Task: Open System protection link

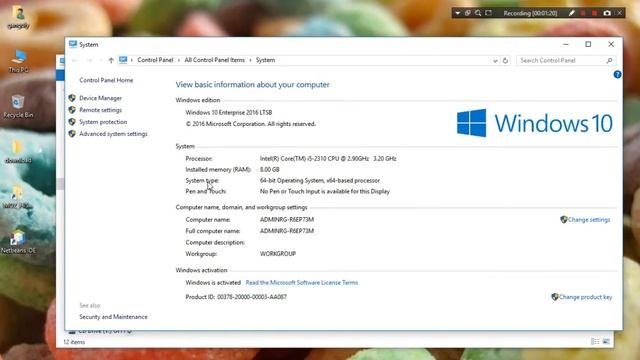Action: click(x=103, y=122)
